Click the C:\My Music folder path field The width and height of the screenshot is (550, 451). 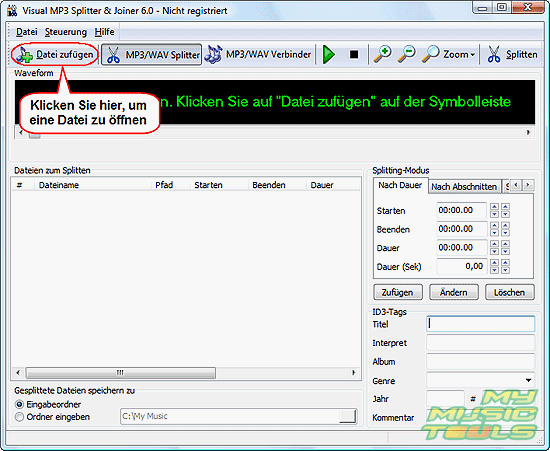[230, 416]
